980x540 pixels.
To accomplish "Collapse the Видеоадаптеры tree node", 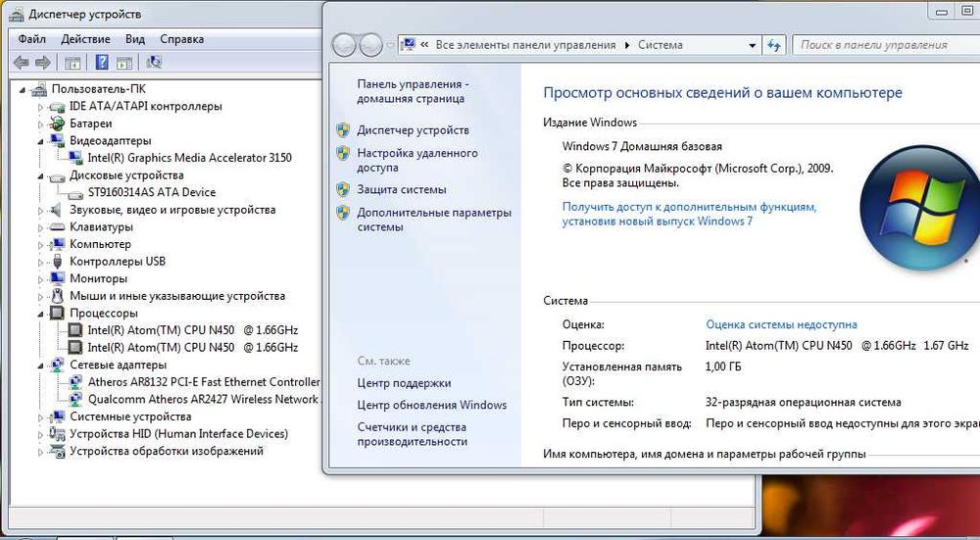I will (41, 141).
